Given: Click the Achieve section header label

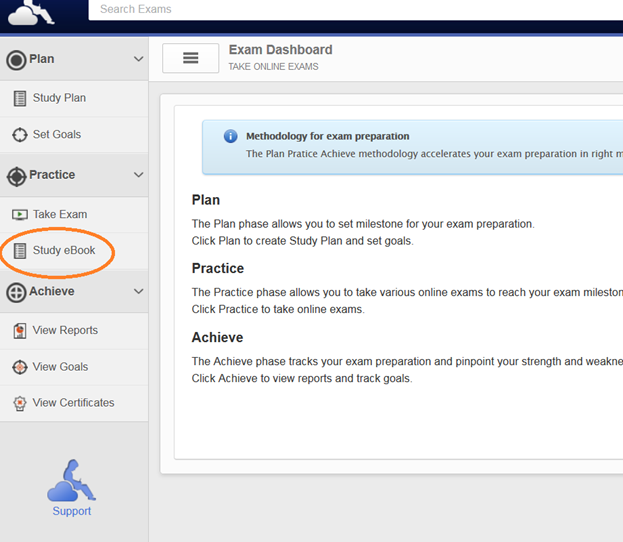Looking at the screenshot, I should 52,291.
